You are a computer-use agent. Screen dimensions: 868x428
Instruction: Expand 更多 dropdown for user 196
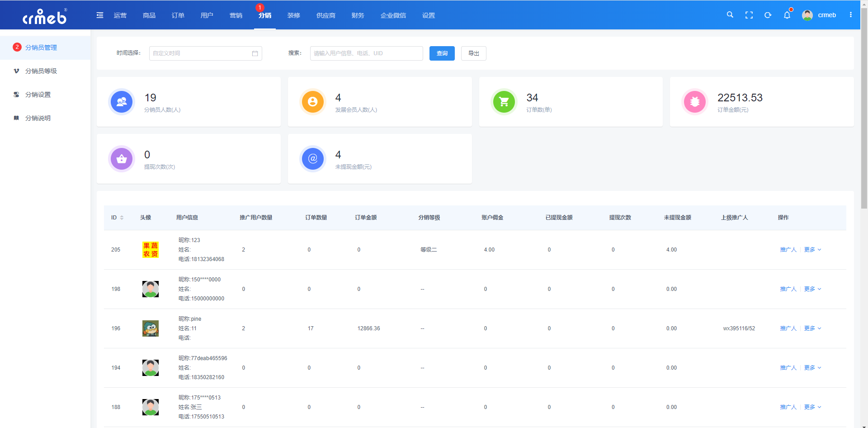812,328
